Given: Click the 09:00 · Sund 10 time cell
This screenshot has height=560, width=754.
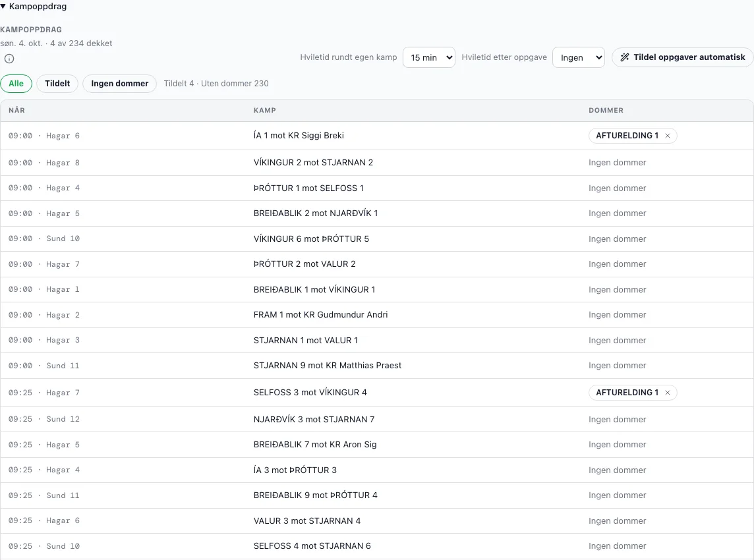Looking at the screenshot, I should tap(44, 239).
